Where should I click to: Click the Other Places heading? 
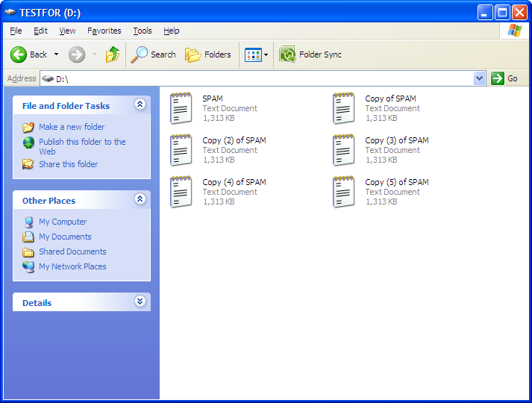pyautogui.click(x=48, y=201)
